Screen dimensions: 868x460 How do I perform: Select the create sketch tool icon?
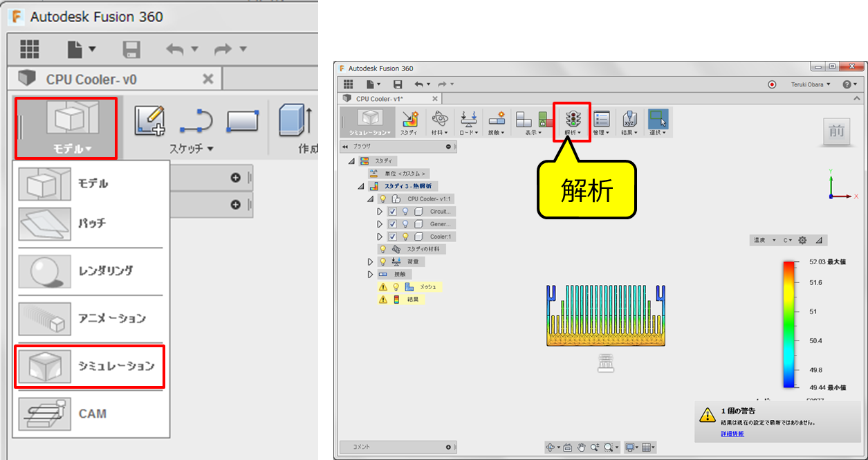(150, 120)
